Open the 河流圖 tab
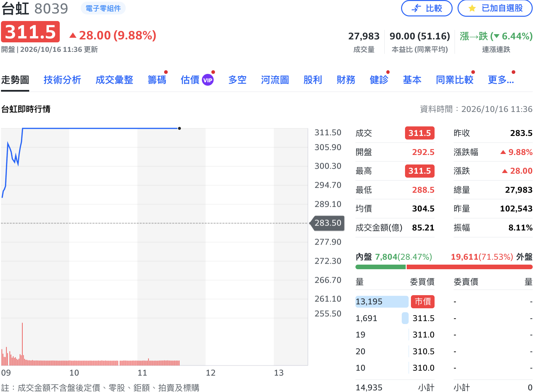The width and height of the screenshot is (535, 392). 275,80
